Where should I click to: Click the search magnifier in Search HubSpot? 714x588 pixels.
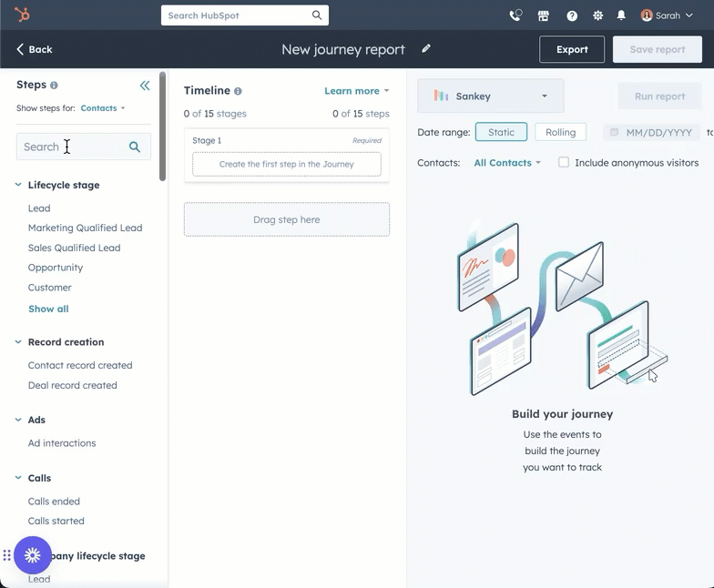point(317,15)
